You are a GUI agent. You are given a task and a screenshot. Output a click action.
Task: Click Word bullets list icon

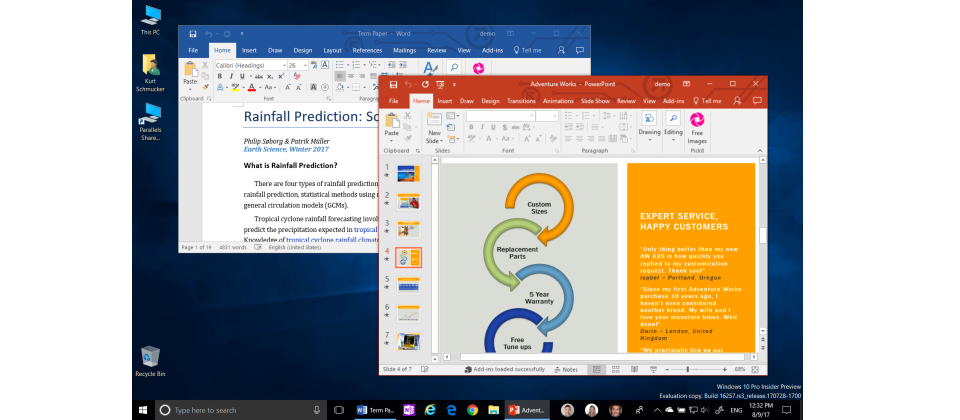pos(340,65)
